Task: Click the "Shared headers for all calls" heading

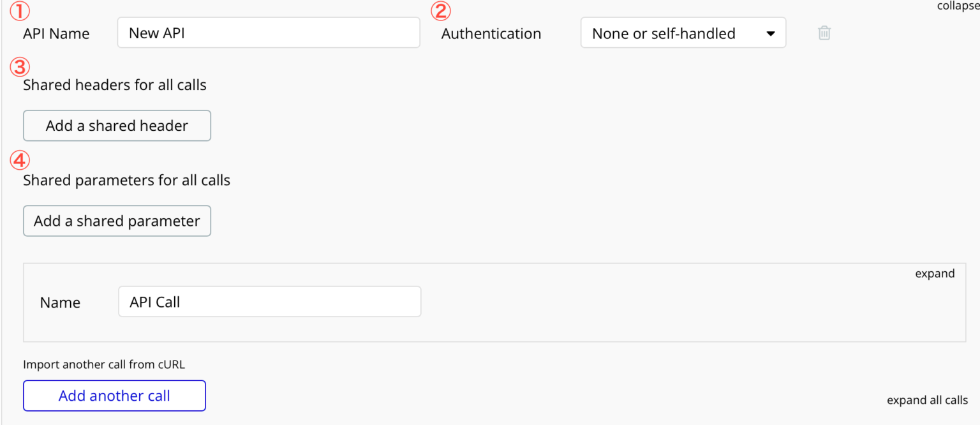Action: 114,84
